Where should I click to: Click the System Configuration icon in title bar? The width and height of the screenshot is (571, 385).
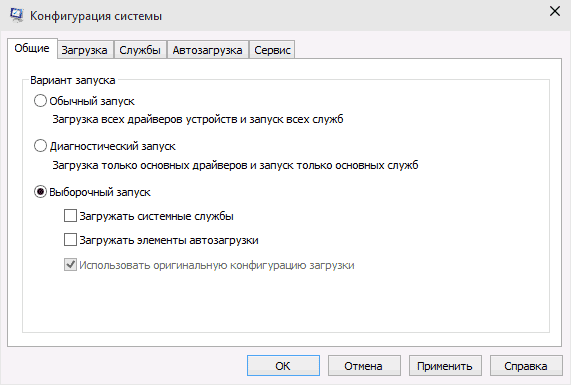point(16,16)
